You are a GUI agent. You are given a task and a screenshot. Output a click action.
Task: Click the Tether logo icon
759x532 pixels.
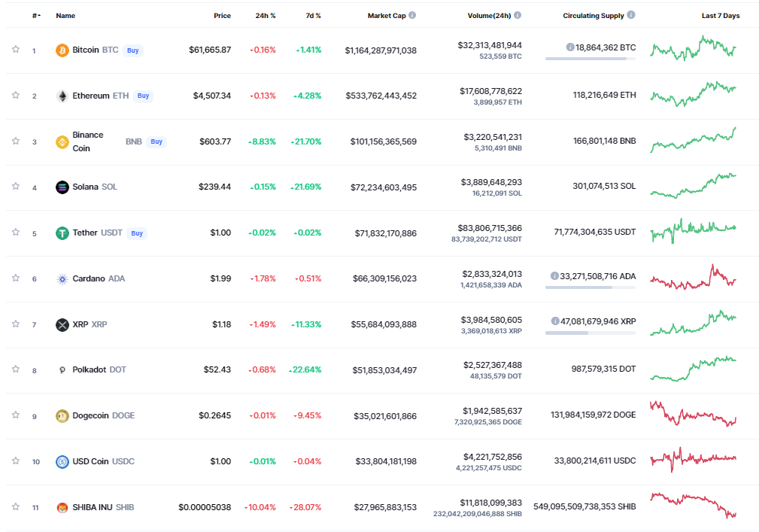coord(62,233)
